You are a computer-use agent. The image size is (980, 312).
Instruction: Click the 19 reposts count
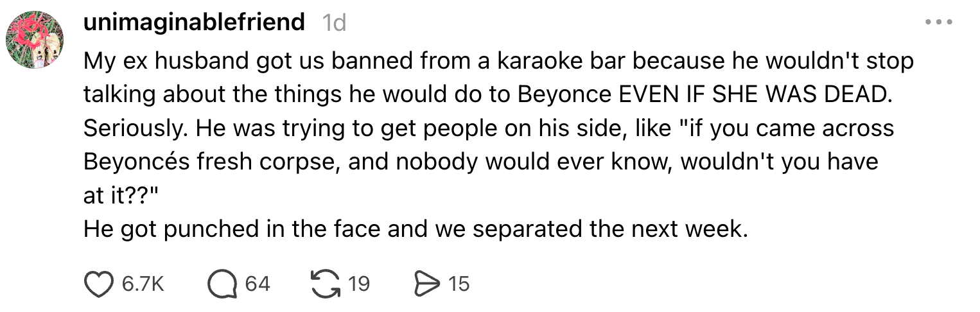(358, 283)
